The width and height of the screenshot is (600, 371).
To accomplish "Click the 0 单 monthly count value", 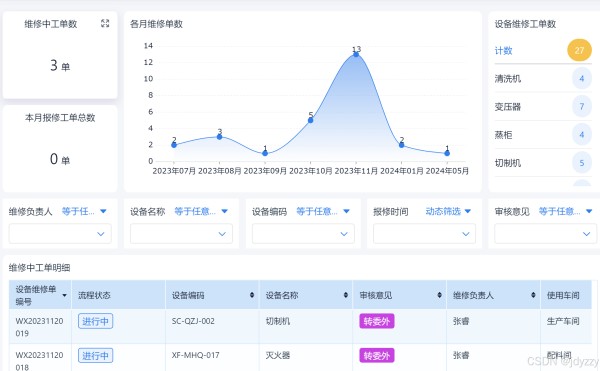I will click(x=60, y=159).
